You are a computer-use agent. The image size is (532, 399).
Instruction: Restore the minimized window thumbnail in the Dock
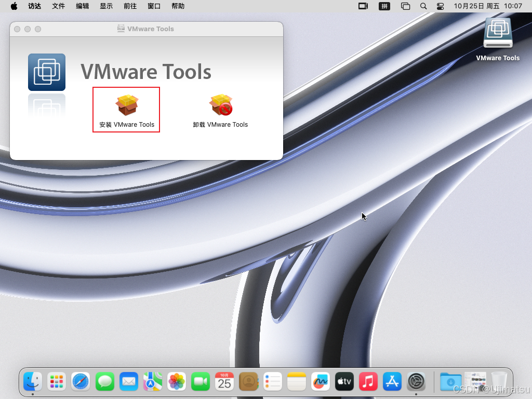click(x=475, y=381)
